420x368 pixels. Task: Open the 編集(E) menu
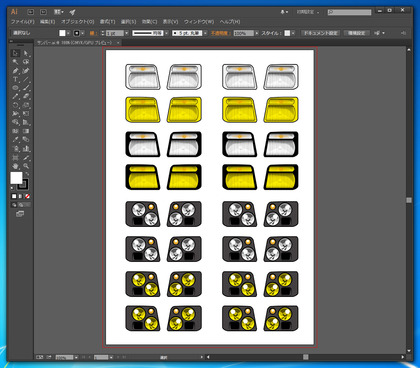(47, 22)
